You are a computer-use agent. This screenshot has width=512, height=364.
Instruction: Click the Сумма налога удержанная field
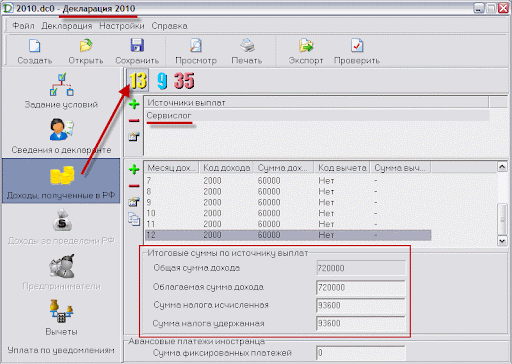[x=361, y=323]
